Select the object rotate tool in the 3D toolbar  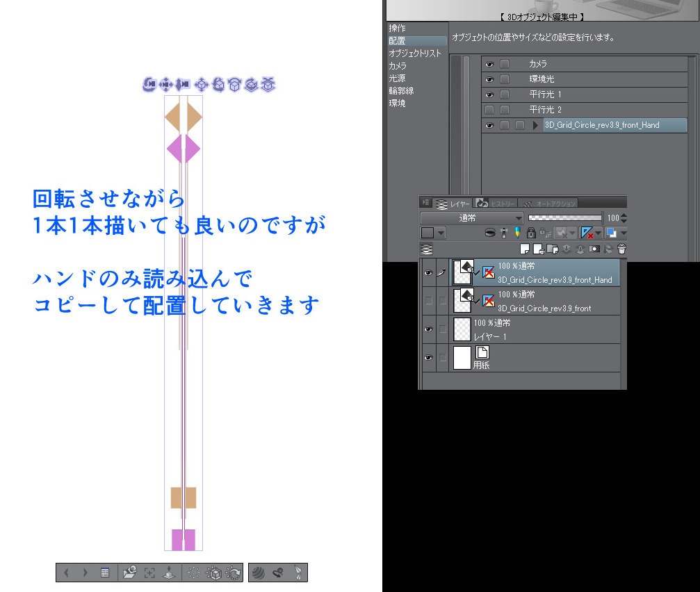[218, 85]
